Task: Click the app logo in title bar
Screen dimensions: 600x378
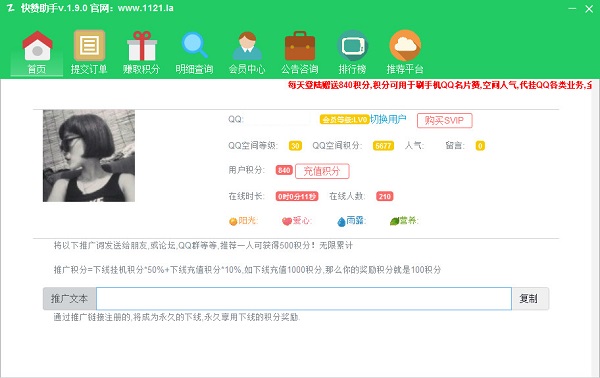Action: click(11, 8)
